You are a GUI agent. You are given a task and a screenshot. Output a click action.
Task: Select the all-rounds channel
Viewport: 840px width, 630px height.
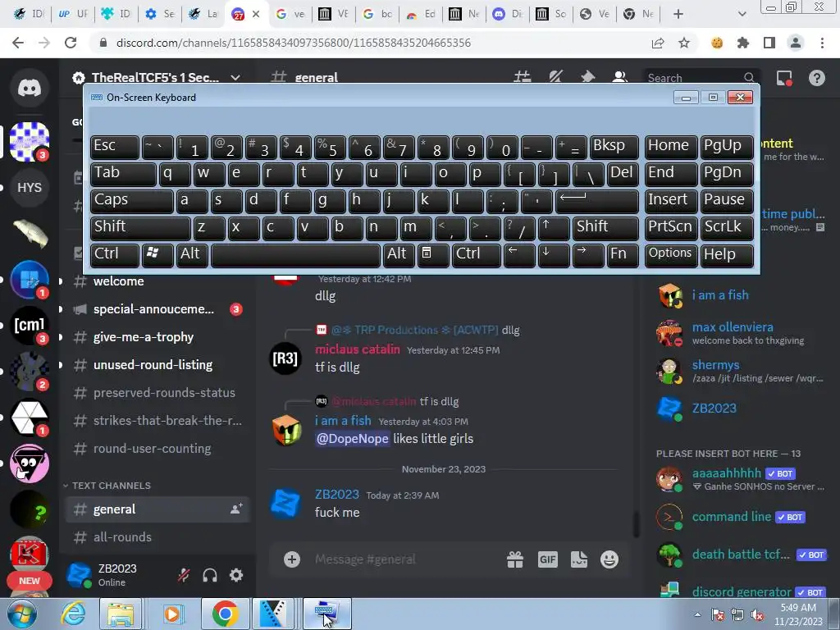click(157, 536)
